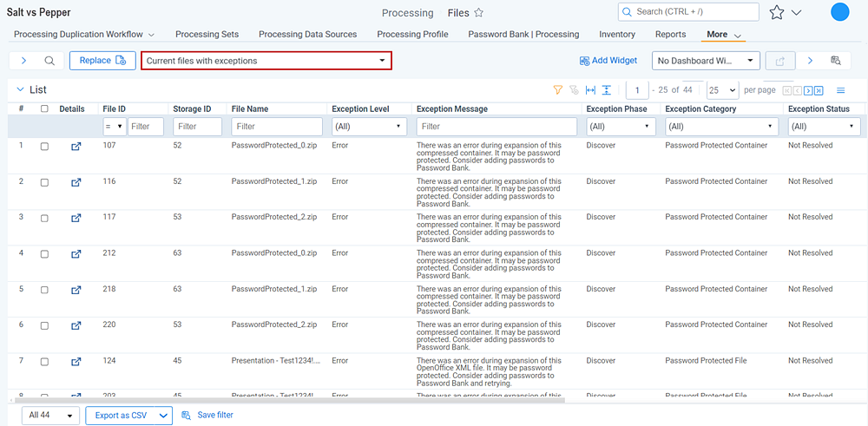Image resolution: width=868 pixels, height=426 pixels.
Task: Click the Processing breadcrumb
Action: click(x=407, y=13)
